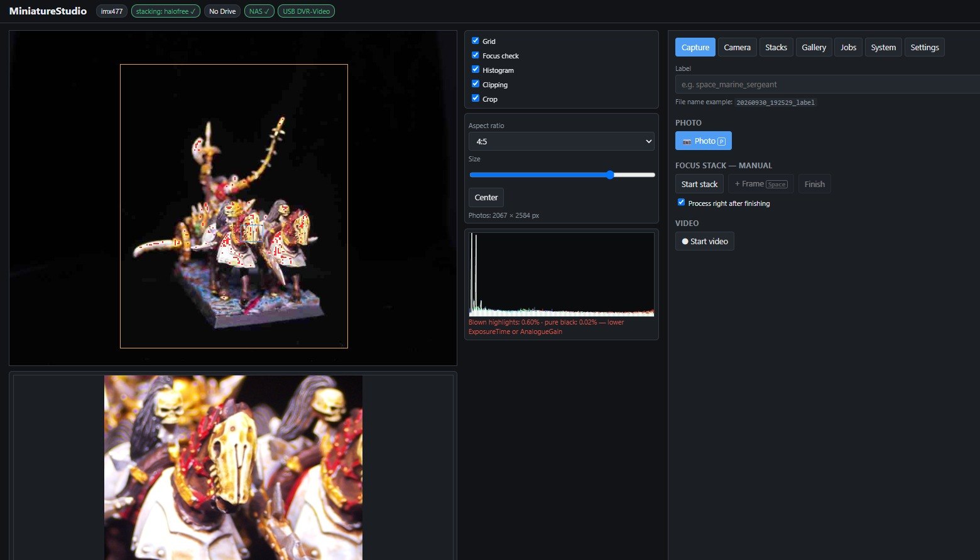Toggle the Grid checkbox
The height and width of the screenshot is (560, 980).
pos(476,41)
